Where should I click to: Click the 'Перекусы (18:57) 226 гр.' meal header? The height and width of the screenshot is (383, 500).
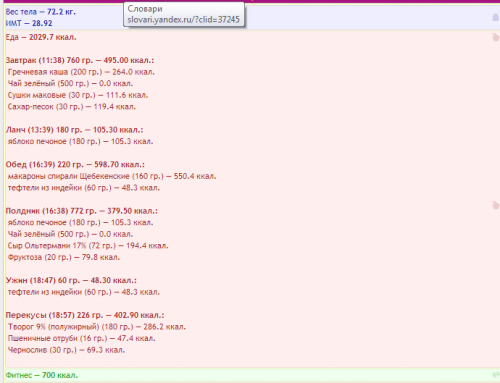tap(85, 315)
